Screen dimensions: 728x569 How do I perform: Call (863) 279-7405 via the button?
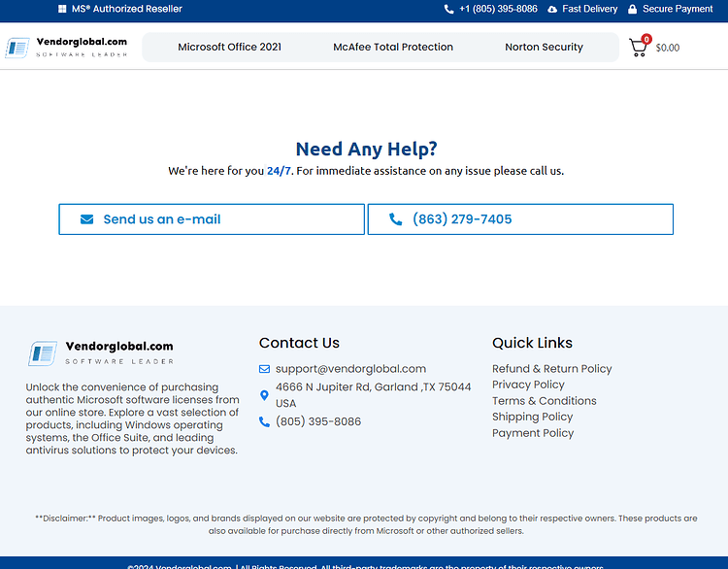point(520,219)
